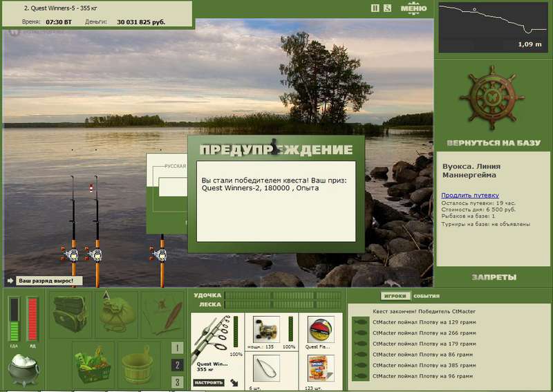Click the reel of the second rod
Screen dimensions: 553x392
(94, 254)
